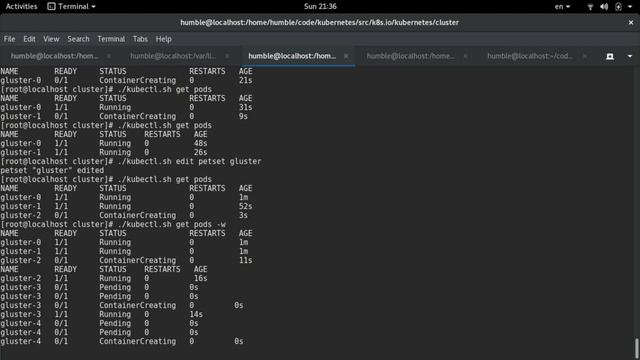Close the first humble@localhost:/hom... tab

click(x=108, y=56)
